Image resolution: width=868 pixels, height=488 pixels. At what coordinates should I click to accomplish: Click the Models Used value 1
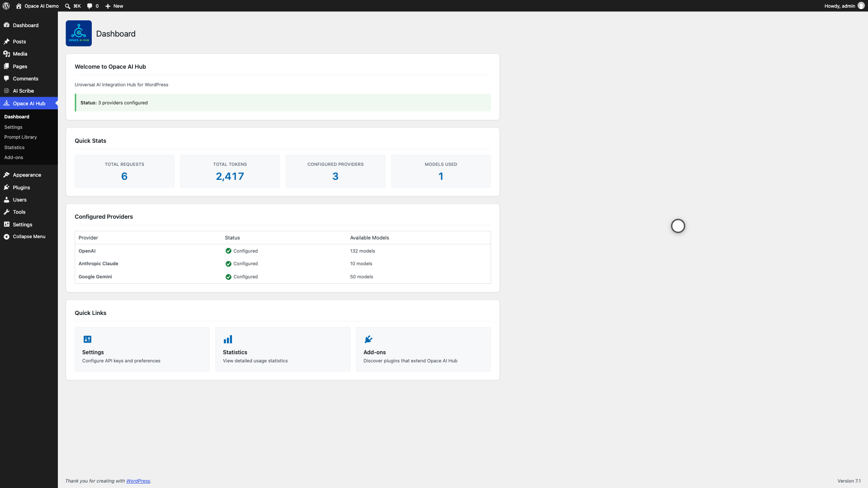(x=441, y=176)
